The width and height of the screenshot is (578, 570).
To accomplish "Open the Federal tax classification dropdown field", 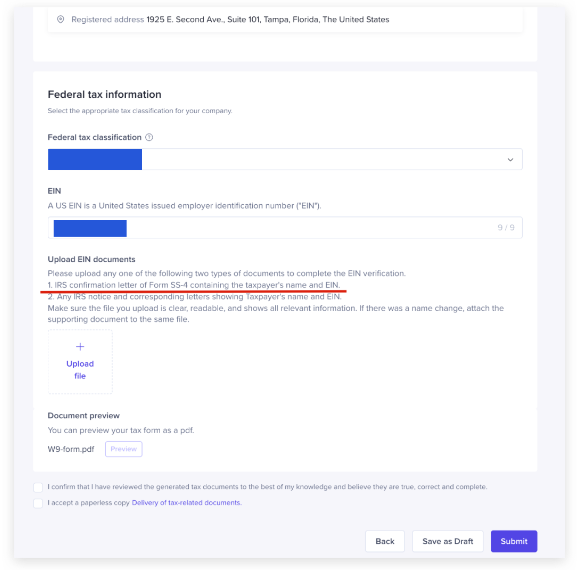I will pos(285,159).
